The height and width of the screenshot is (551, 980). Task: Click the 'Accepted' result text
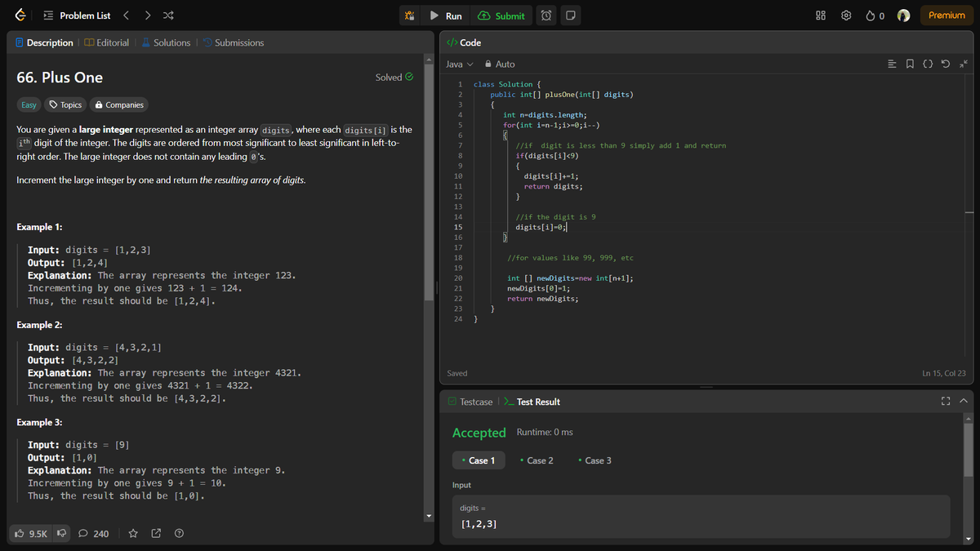479,432
